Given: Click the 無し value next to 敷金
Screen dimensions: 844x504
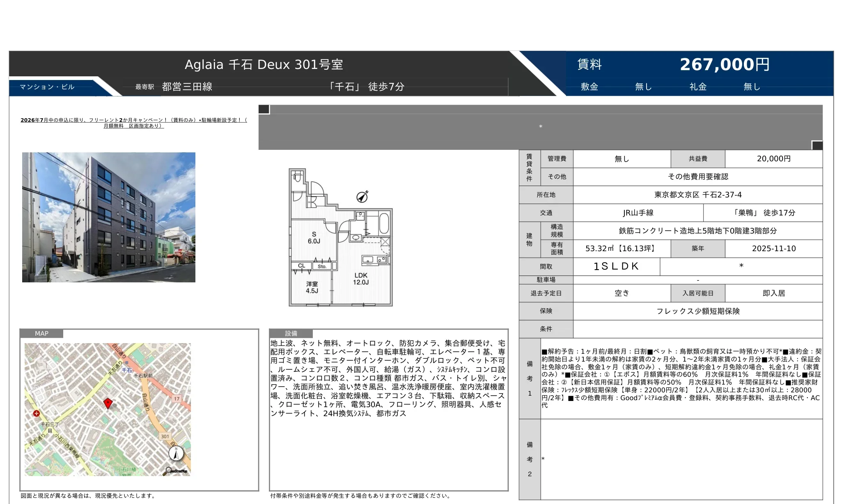Looking at the screenshot, I should tap(644, 87).
